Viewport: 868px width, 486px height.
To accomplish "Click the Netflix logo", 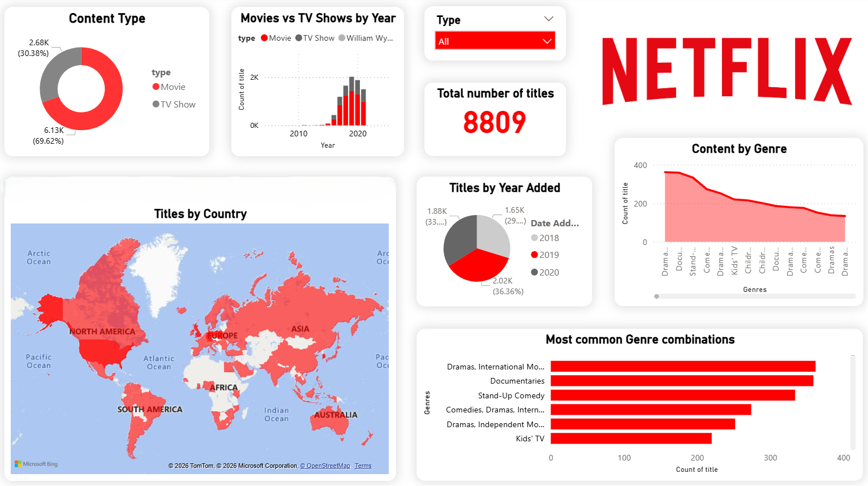I will 727,71.
